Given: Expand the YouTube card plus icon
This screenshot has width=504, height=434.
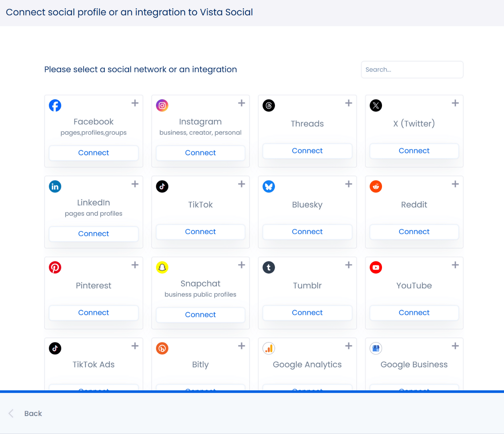Looking at the screenshot, I should 455,265.
